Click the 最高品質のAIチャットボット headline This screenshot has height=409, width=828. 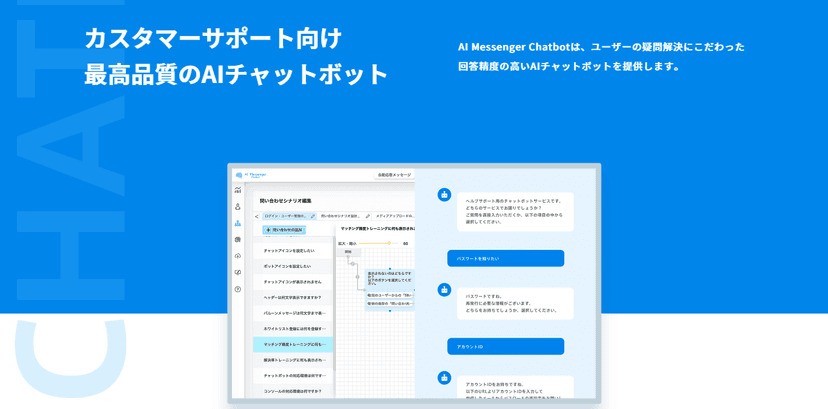pyautogui.click(x=236, y=74)
